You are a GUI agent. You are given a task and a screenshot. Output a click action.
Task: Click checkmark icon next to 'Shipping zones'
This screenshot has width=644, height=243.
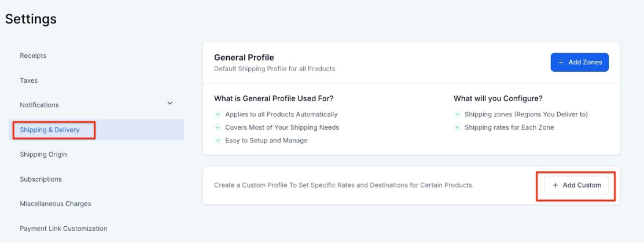457,115
